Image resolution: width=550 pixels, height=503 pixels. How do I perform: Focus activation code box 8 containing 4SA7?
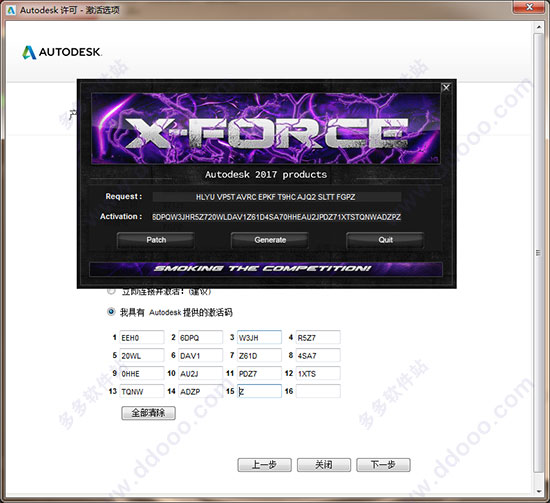[318, 355]
